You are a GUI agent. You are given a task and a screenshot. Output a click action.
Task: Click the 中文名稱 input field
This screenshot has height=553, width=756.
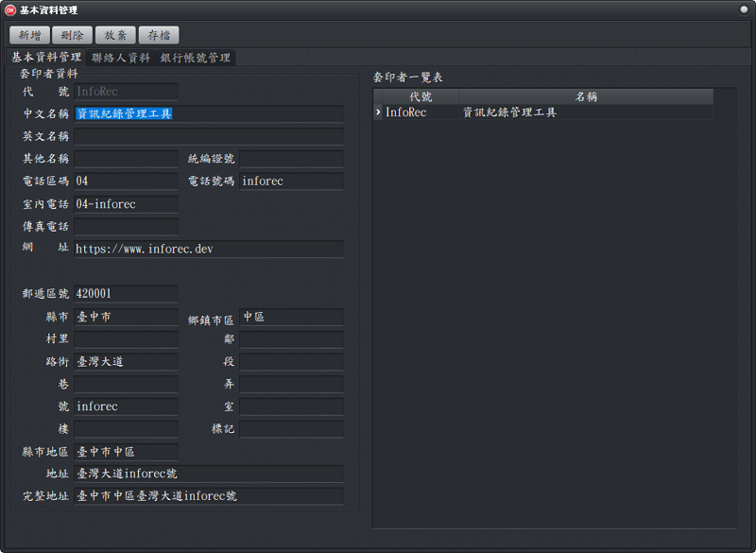tap(208, 113)
